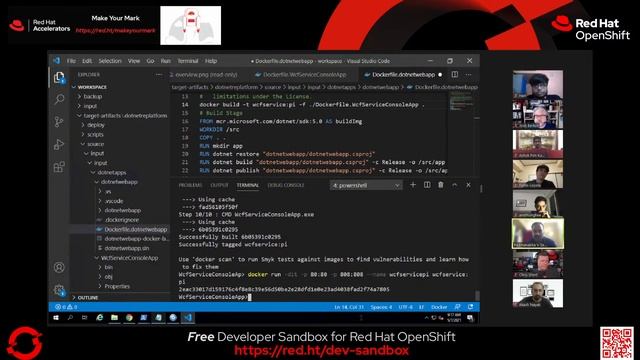
Task: Click line and column indicator in status bar
Action: click(x=349, y=307)
